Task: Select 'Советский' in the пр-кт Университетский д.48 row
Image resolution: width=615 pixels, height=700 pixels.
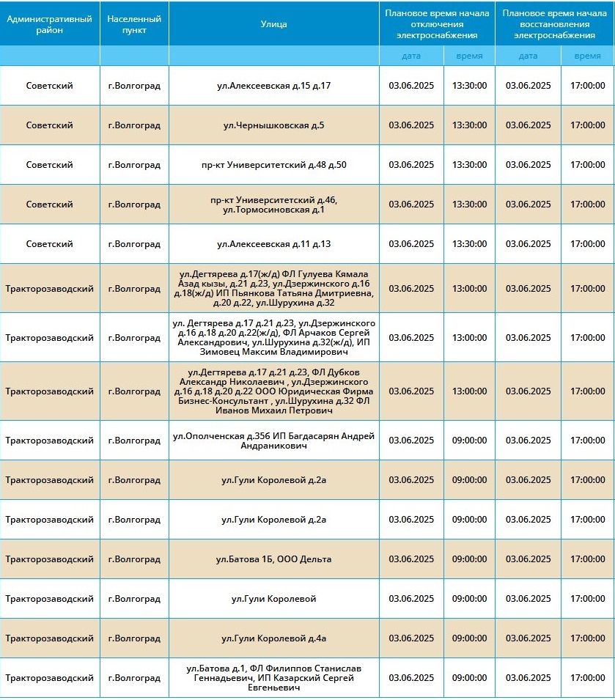Action: 50,165
